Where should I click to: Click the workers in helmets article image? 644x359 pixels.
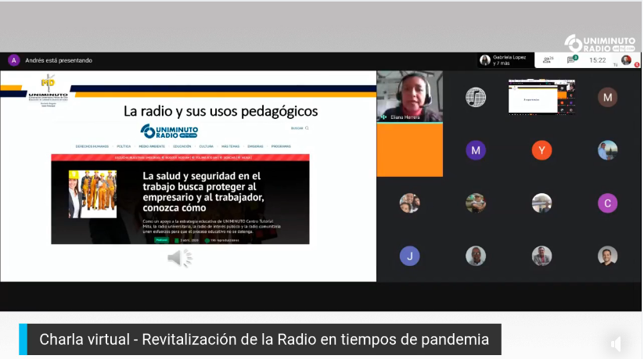coord(92,194)
